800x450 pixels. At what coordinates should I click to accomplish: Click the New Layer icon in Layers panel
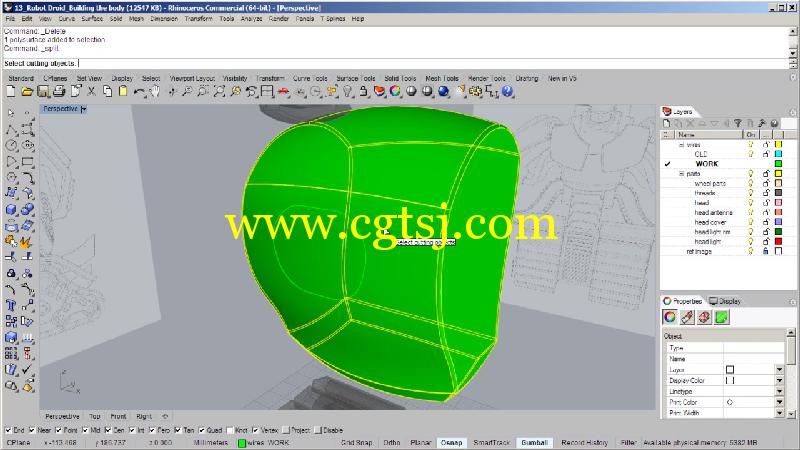coord(666,123)
